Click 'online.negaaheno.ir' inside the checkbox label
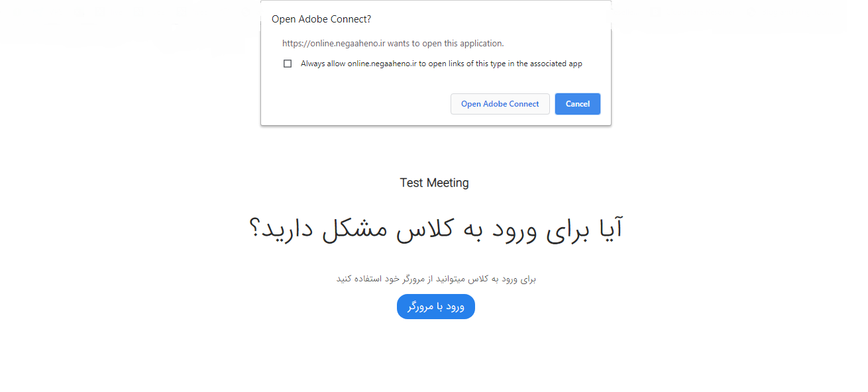This screenshot has width=868, height=392. (382, 64)
